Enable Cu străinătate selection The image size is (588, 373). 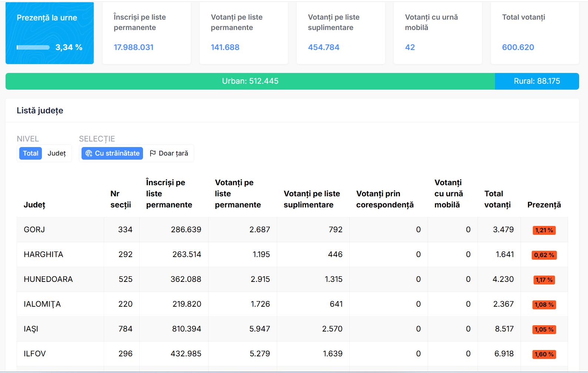click(x=112, y=153)
